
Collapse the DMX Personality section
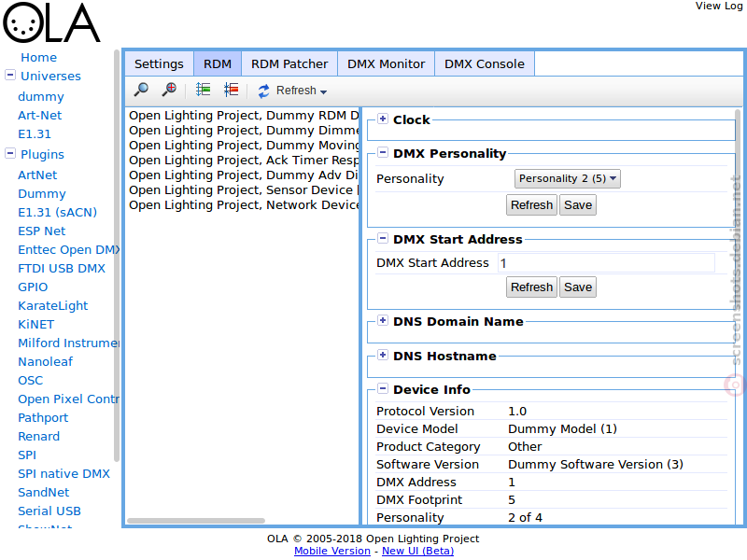tap(383, 152)
